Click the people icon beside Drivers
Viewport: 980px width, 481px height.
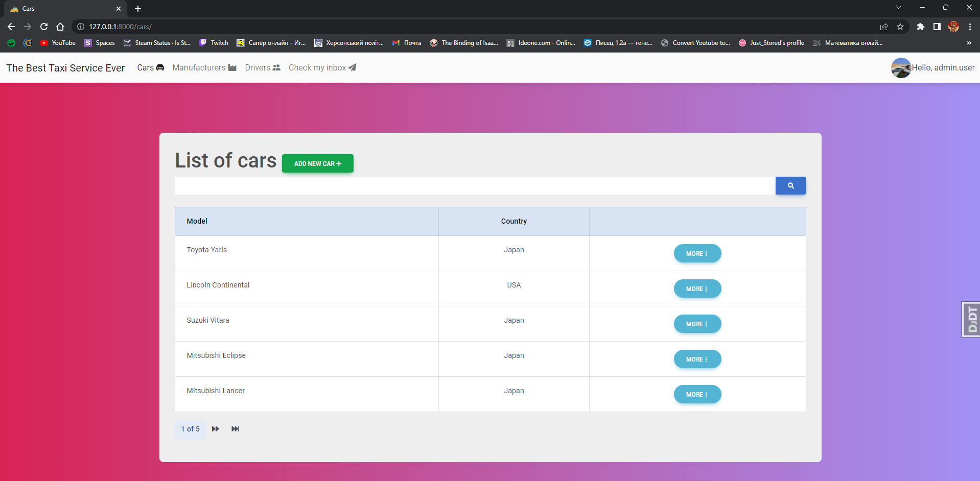(x=276, y=67)
